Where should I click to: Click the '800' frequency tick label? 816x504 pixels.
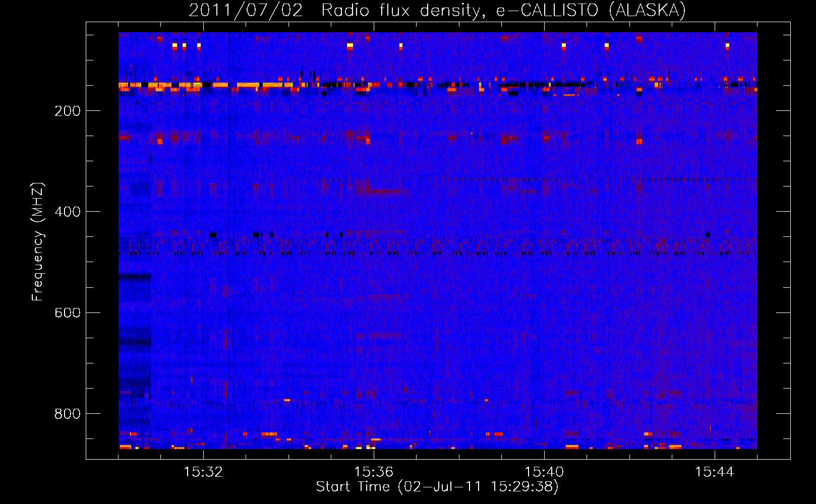pyautogui.click(x=68, y=414)
